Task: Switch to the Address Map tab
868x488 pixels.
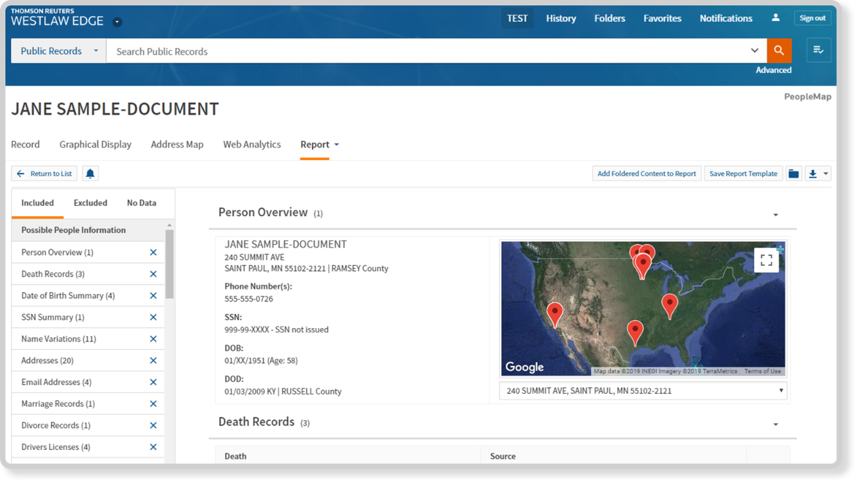Action: point(177,144)
